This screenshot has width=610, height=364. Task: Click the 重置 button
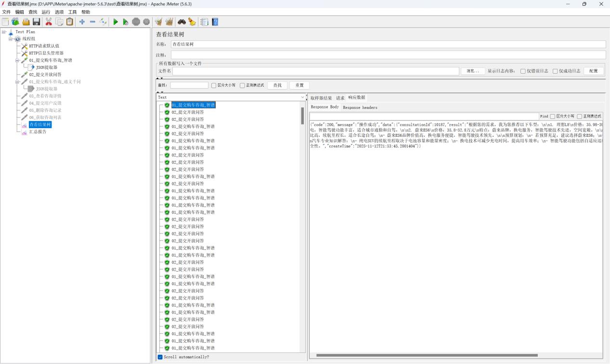tap(299, 85)
